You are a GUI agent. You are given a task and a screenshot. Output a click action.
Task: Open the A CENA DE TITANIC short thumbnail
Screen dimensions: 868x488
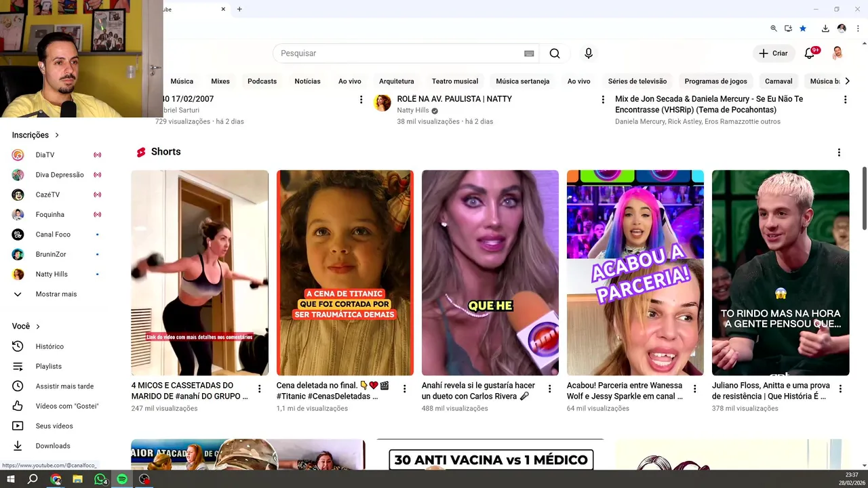click(x=344, y=272)
